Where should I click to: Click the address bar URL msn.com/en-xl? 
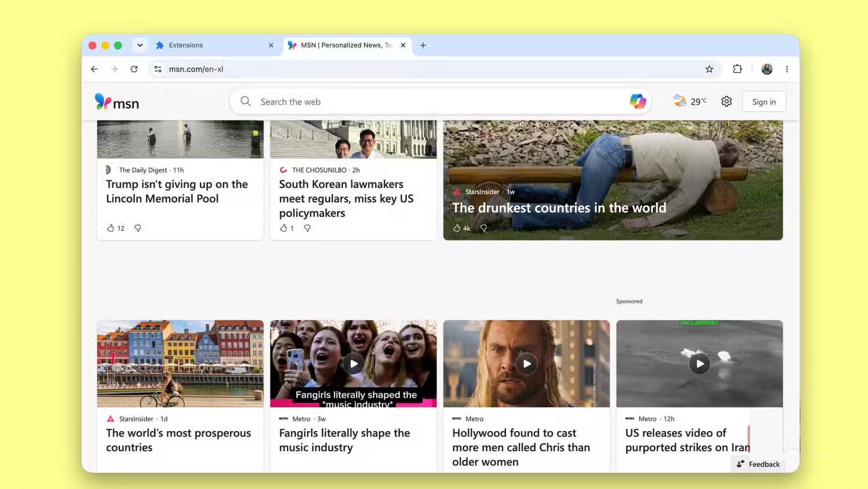pos(196,69)
